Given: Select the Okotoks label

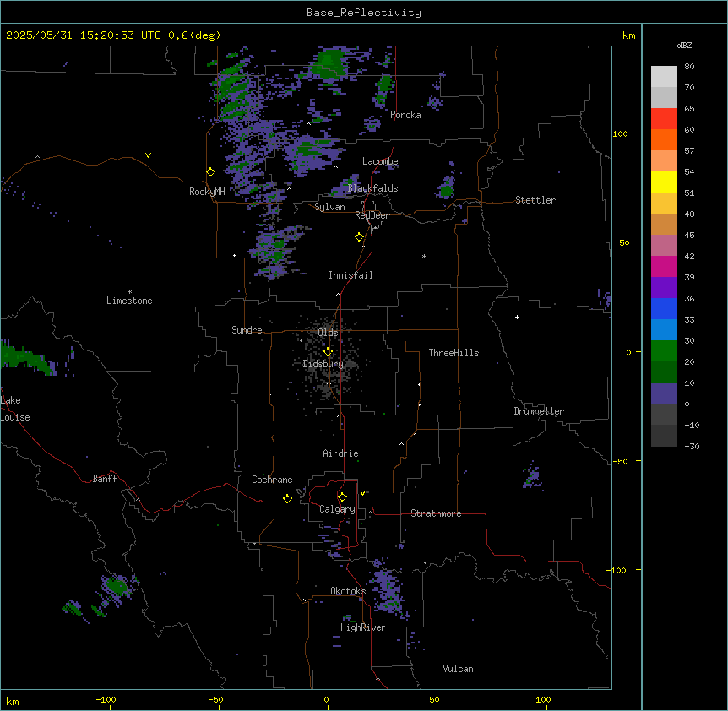Looking at the screenshot, I should tap(348, 591).
